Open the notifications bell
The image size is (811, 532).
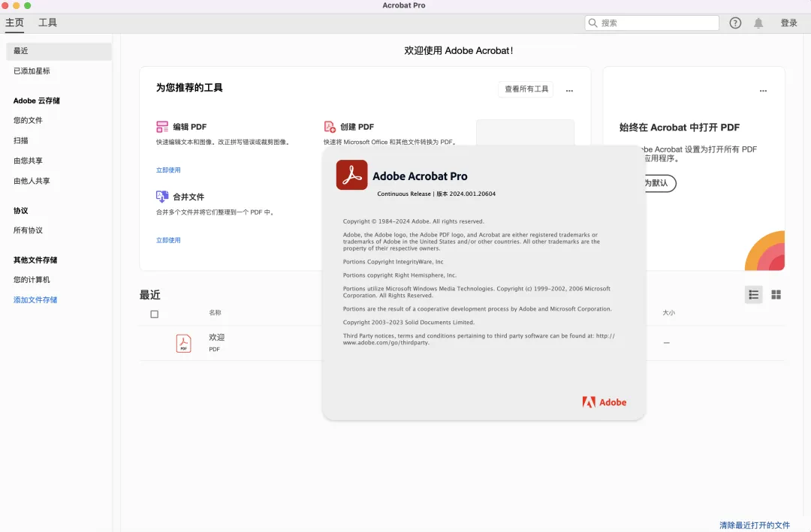click(x=758, y=23)
